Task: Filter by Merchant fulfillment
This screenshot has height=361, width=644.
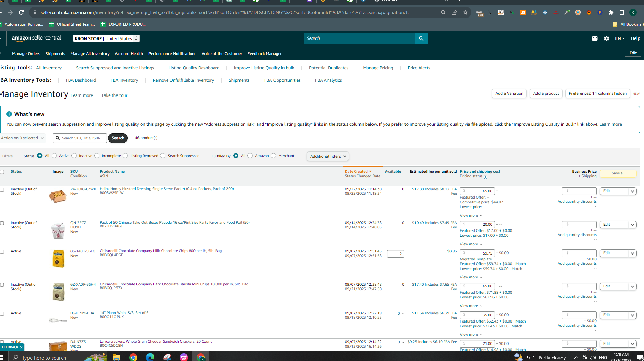Action: point(274,156)
